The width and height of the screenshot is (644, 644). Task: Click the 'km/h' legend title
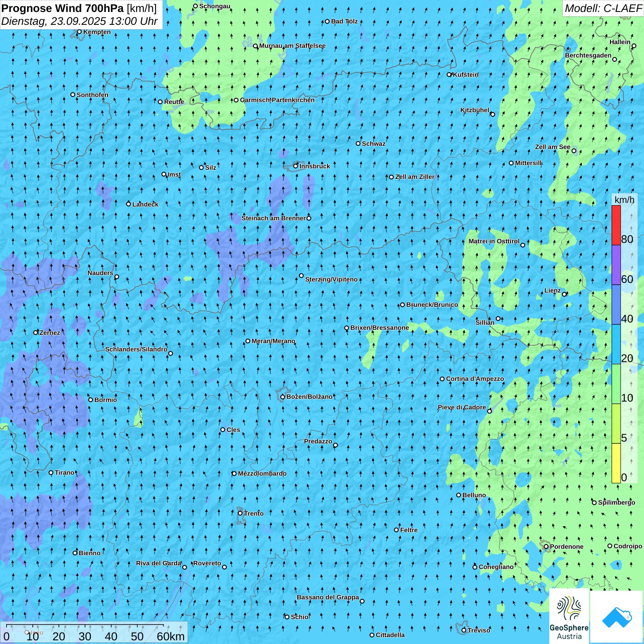pos(624,199)
